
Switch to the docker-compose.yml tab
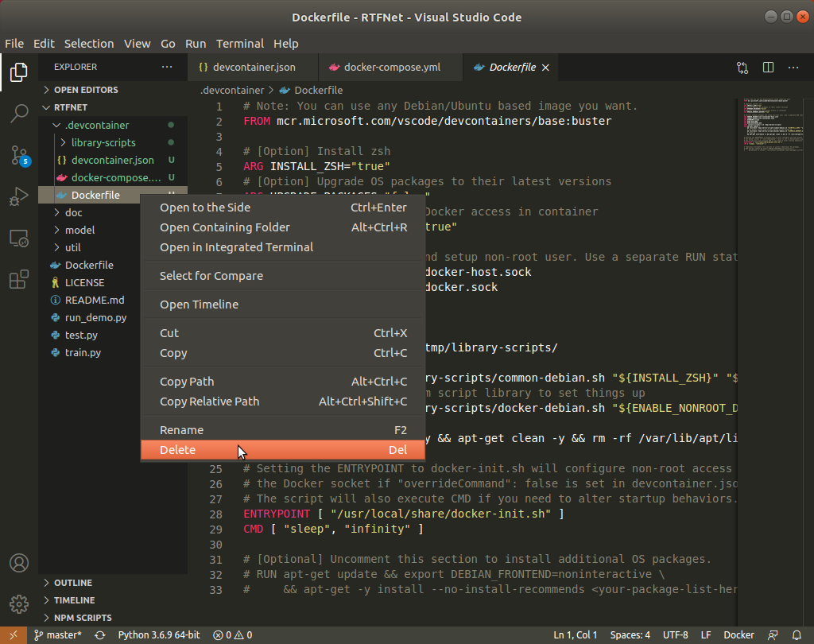(390, 68)
